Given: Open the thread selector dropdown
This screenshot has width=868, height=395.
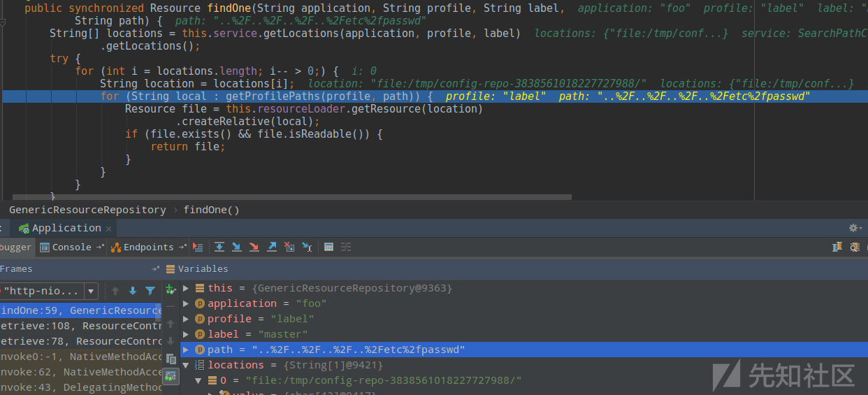Looking at the screenshot, I should click(x=91, y=291).
